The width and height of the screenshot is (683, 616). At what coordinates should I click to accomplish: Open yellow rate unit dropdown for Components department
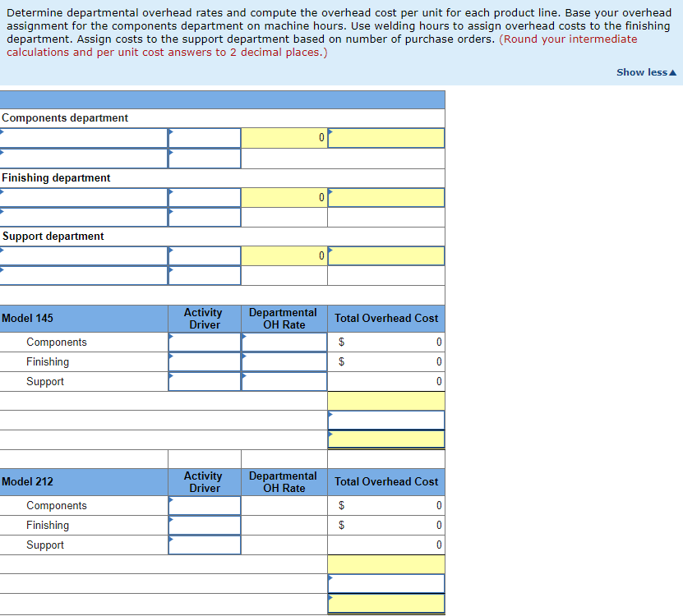pyautogui.click(x=386, y=138)
